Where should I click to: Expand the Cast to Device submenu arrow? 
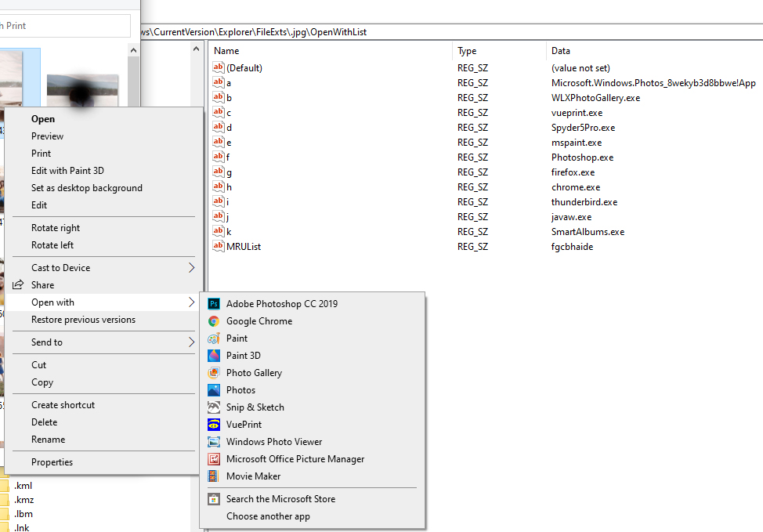point(192,268)
